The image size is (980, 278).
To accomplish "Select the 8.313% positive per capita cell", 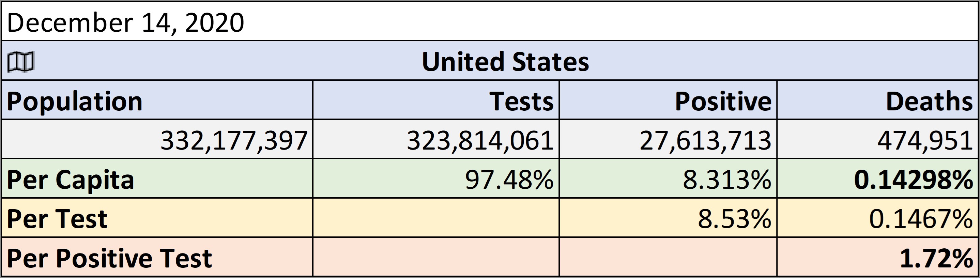I will click(x=668, y=179).
